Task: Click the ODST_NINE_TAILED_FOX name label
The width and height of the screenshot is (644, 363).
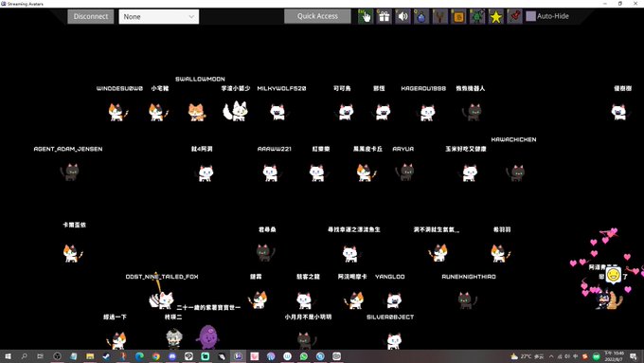Action: coord(162,277)
